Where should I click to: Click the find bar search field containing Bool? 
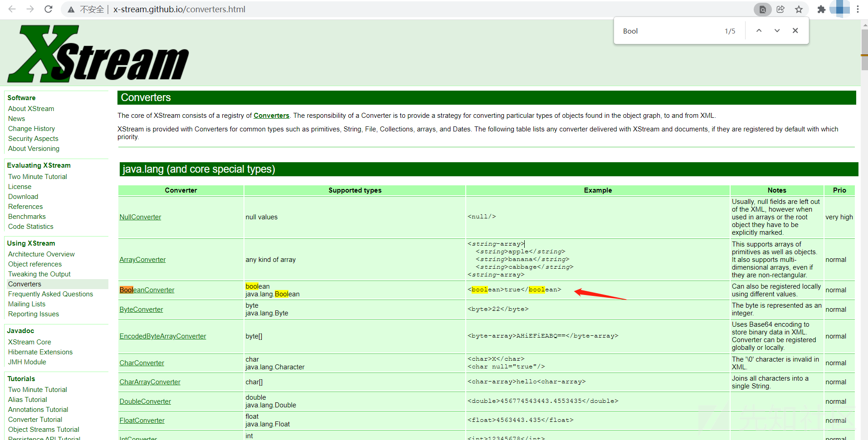tap(669, 31)
